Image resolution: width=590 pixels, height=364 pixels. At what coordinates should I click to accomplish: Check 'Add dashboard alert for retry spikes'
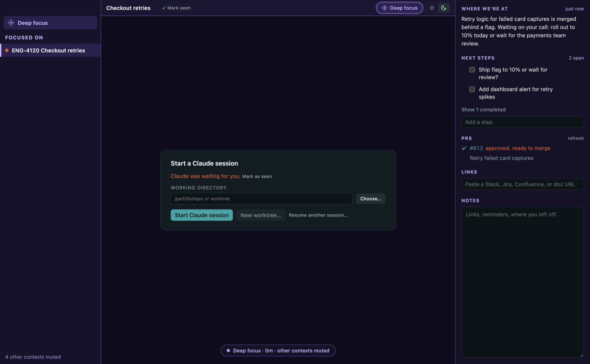point(472,89)
